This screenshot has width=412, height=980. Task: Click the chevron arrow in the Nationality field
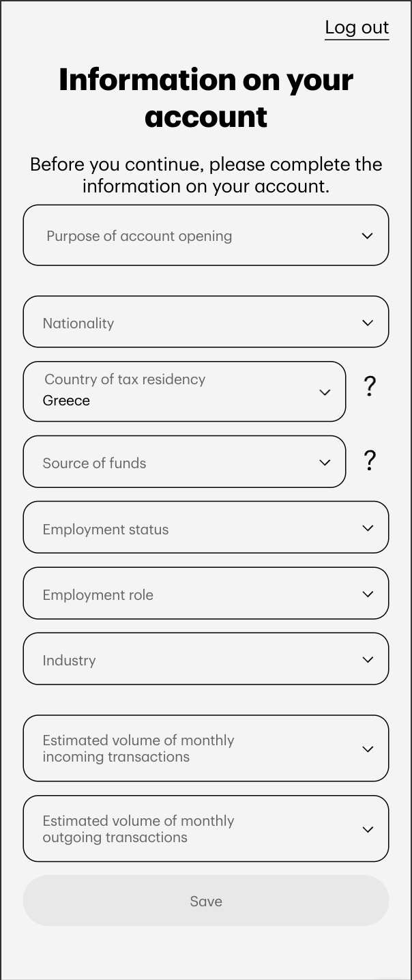368,323
